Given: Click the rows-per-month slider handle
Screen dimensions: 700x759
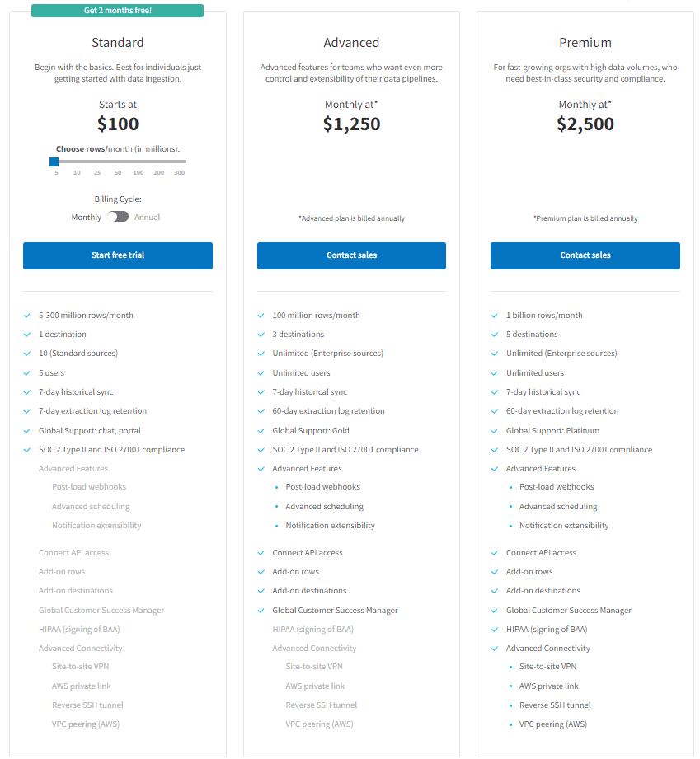Looking at the screenshot, I should tap(54, 161).
